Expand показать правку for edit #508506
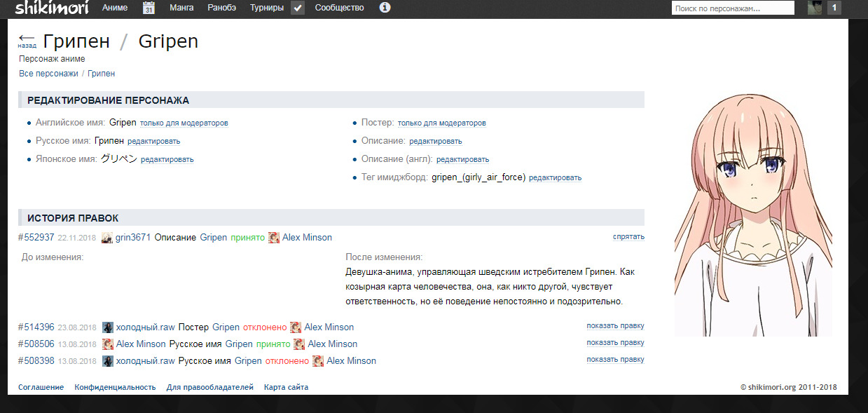868x413 pixels. [615, 343]
